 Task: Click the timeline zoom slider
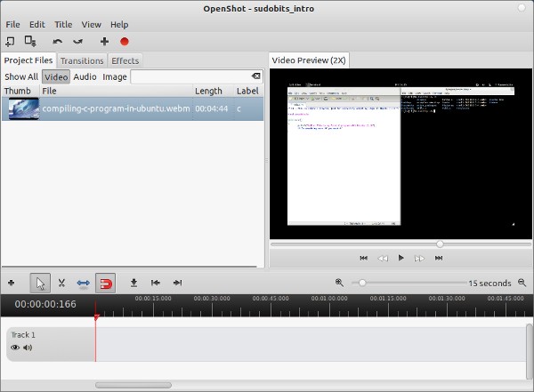360,283
